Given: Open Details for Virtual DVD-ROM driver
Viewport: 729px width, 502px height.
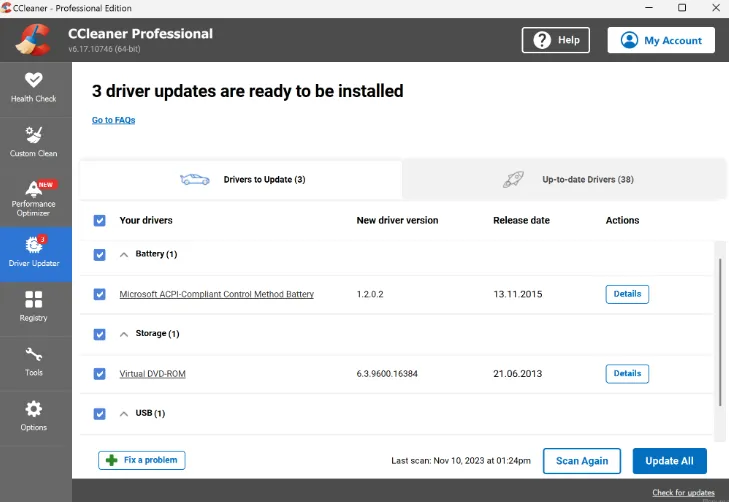Looking at the screenshot, I should pos(627,374).
